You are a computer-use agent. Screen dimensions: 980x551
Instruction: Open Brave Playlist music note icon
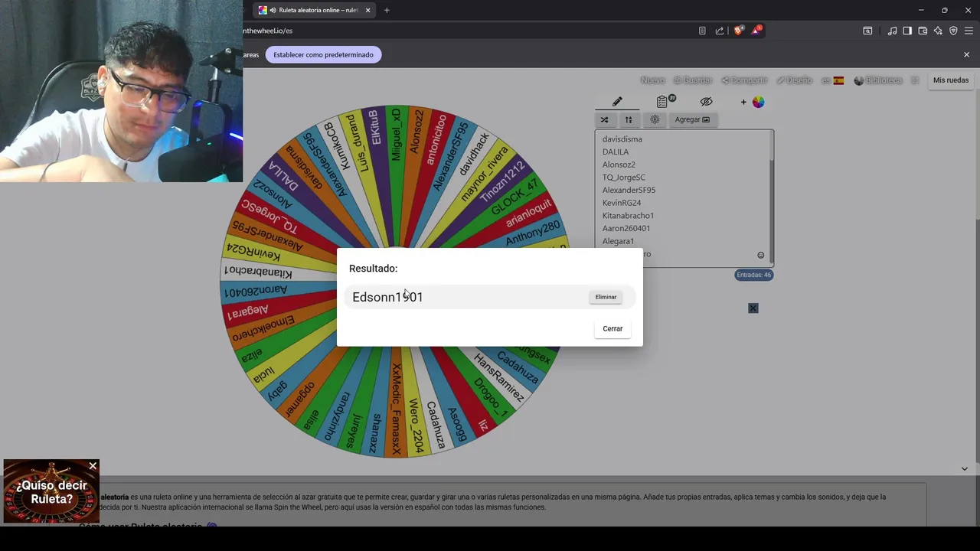892,31
